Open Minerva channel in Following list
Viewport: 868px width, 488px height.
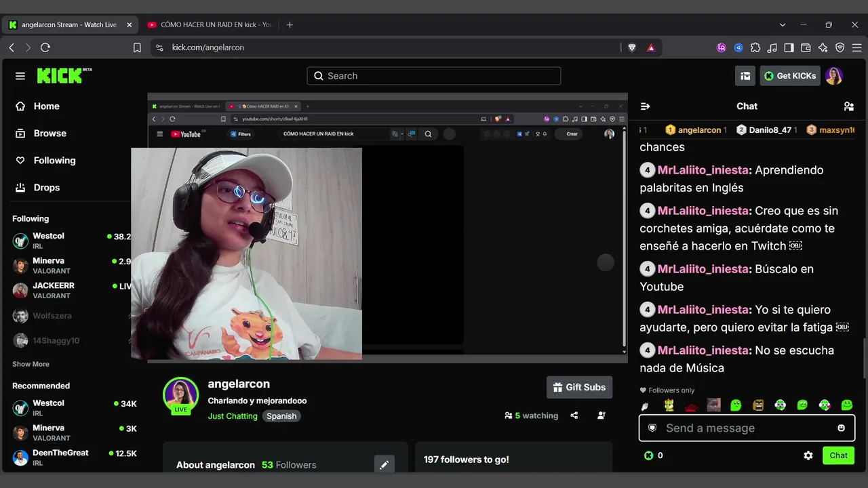point(71,266)
